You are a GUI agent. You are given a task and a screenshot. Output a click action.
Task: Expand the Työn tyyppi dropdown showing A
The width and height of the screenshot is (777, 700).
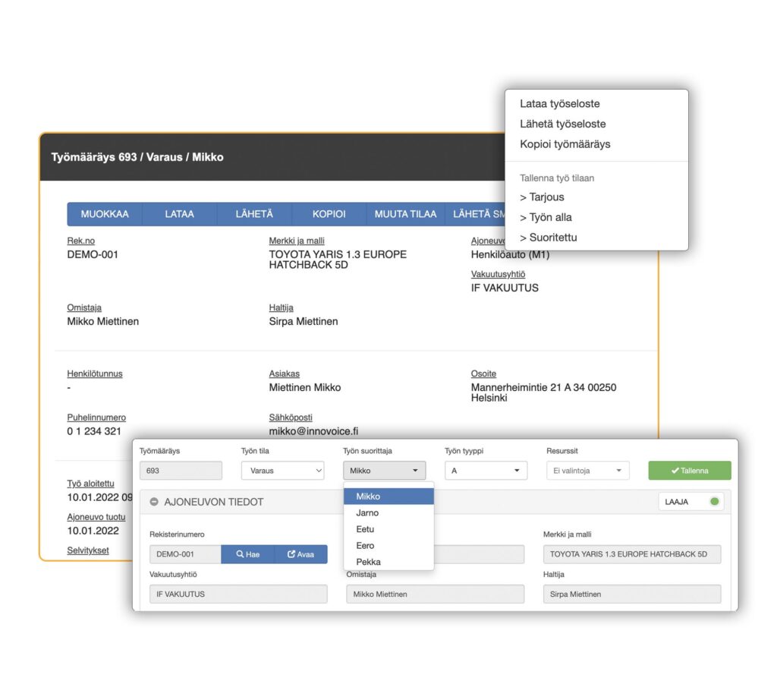[486, 471]
